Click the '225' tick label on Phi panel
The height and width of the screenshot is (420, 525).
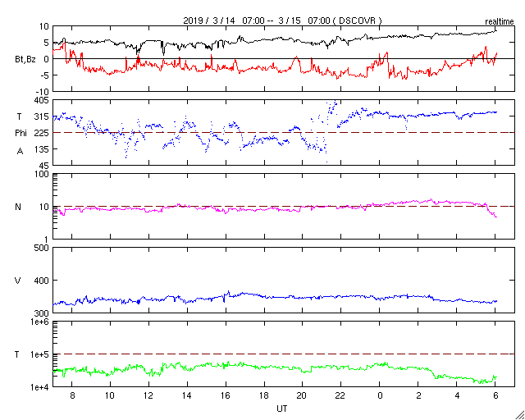(x=42, y=133)
